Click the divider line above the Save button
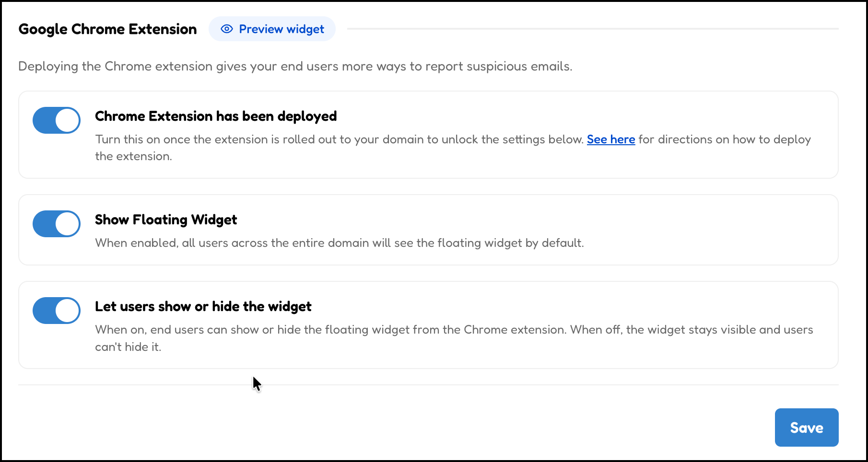Screen dimensions: 868x462 (x=428, y=384)
